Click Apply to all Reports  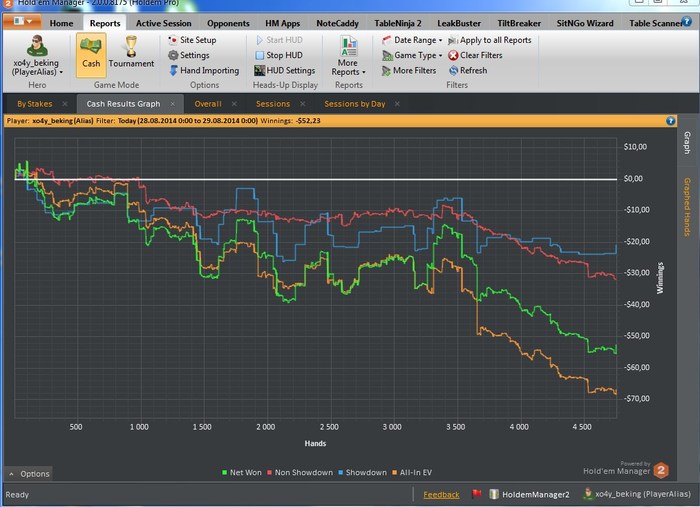[x=489, y=40]
